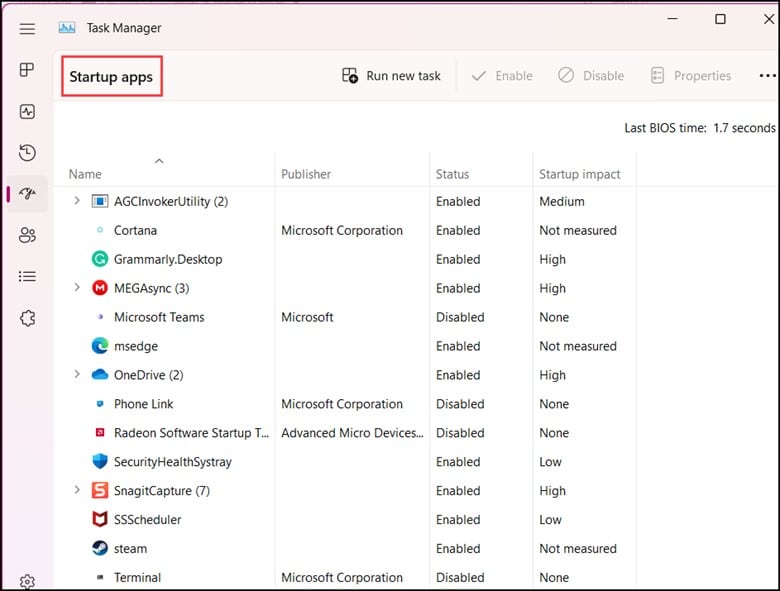780x591 pixels.
Task: Click the Phone Link icon
Action: click(x=100, y=403)
